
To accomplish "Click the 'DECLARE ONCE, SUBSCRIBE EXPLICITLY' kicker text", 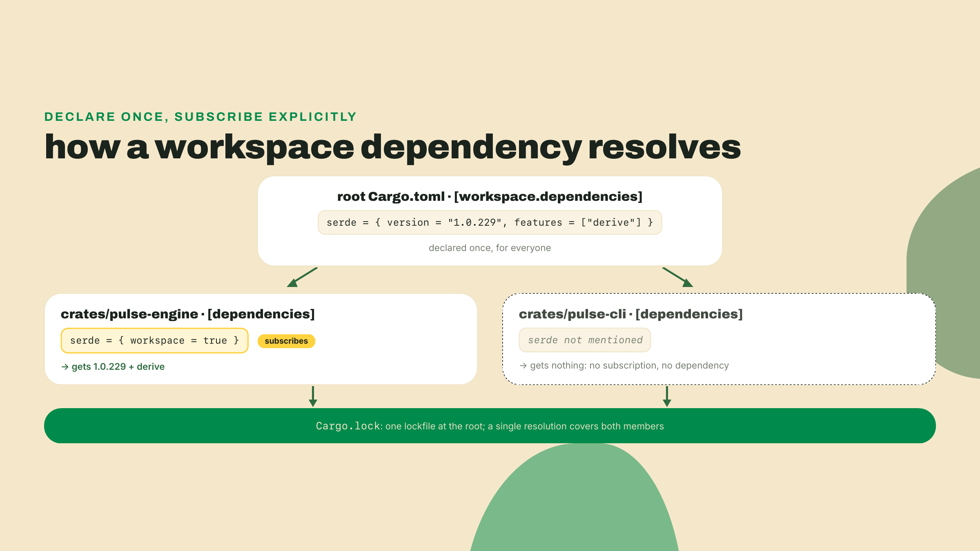I will coord(200,117).
